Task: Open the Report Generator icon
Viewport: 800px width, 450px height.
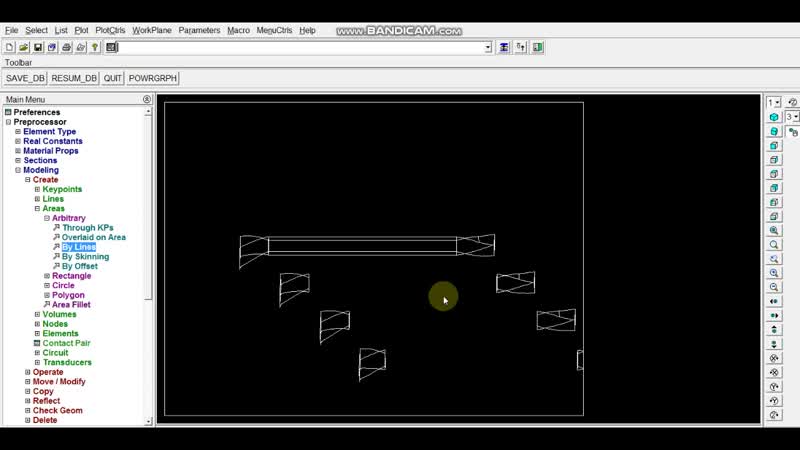Action: (x=81, y=47)
